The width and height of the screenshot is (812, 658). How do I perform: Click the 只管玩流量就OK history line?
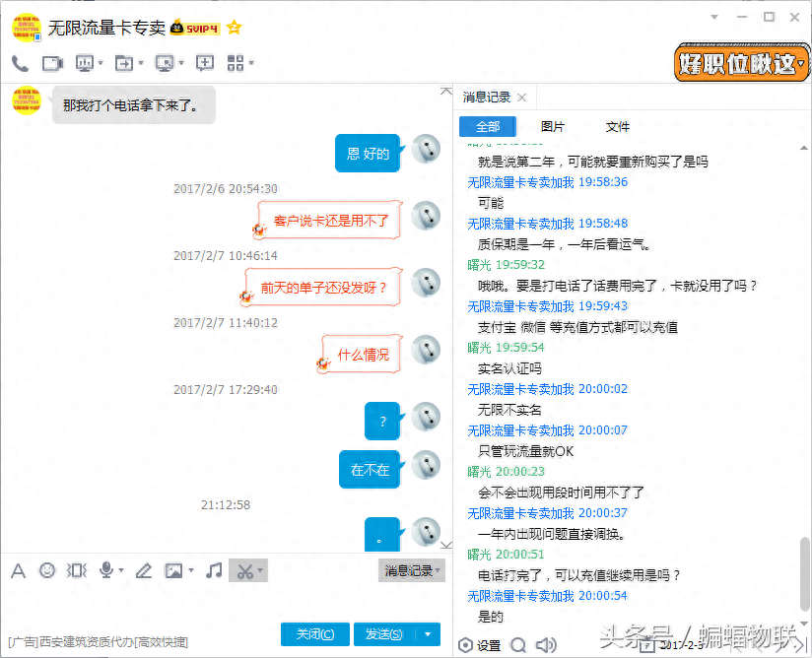click(x=525, y=451)
